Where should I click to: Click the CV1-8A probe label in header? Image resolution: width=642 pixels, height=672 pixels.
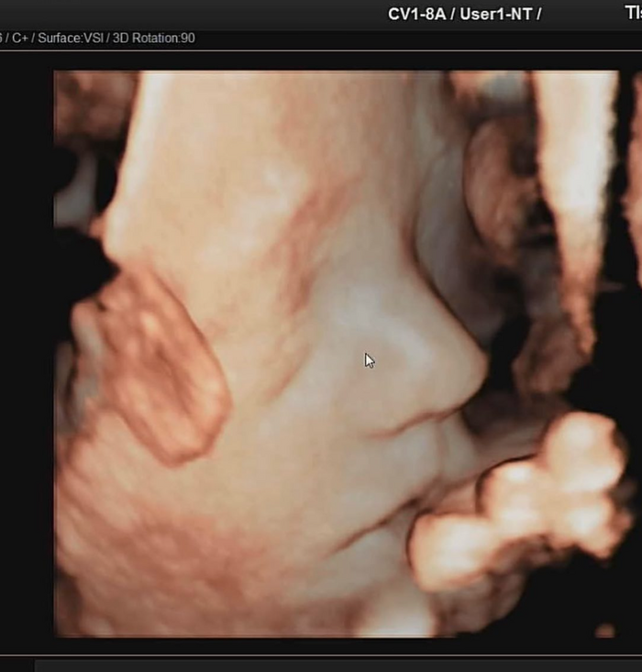[415, 13]
